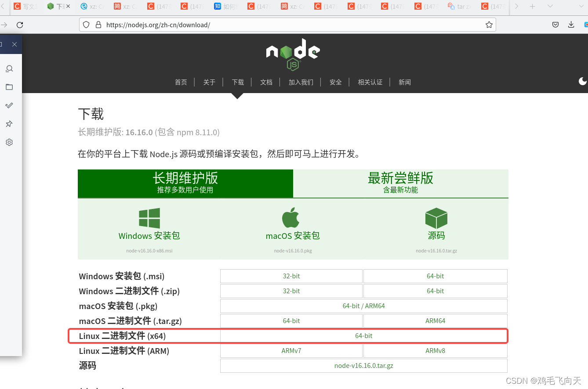Download macOS .tar.gz ARM64
The width and height of the screenshot is (588, 389).
[x=436, y=321]
